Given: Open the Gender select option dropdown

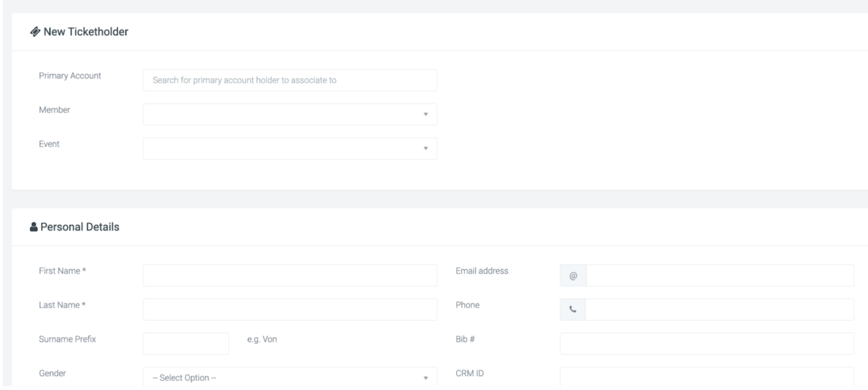Looking at the screenshot, I should (x=290, y=377).
